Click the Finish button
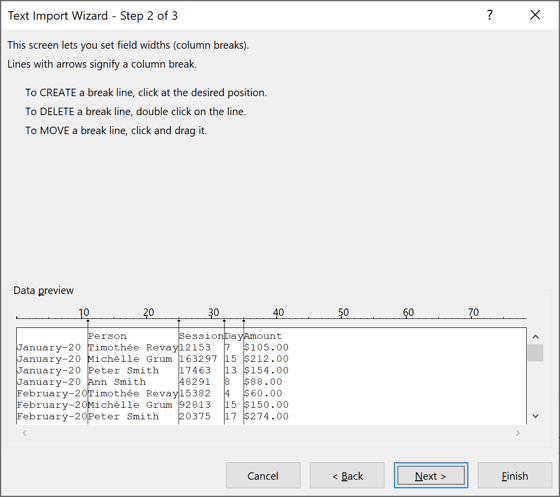 click(x=515, y=476)
